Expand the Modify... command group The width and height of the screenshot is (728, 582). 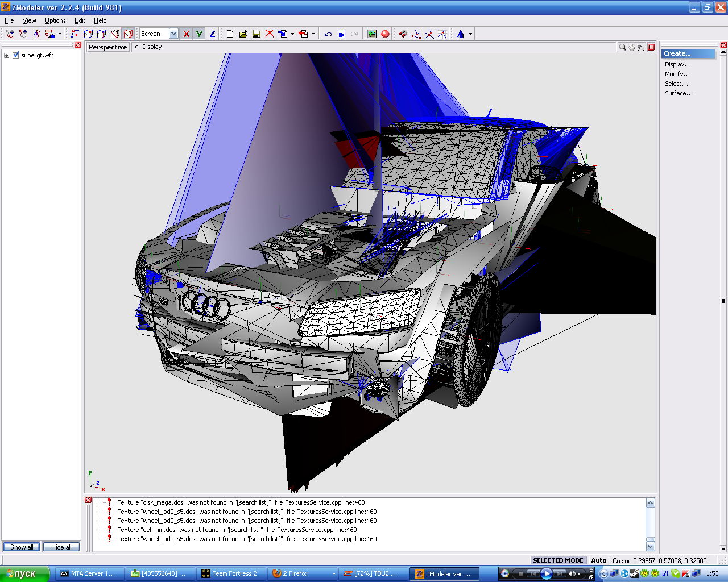tap(677, 74)
